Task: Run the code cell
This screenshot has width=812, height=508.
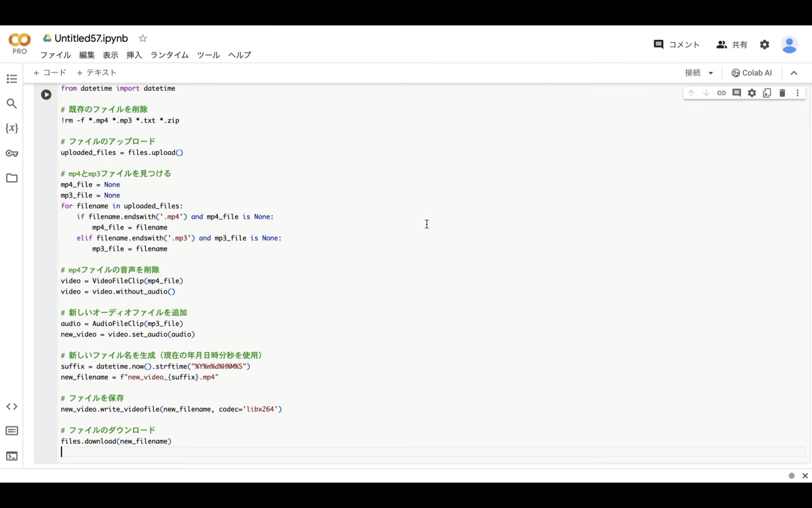Action: pos(46,95)
